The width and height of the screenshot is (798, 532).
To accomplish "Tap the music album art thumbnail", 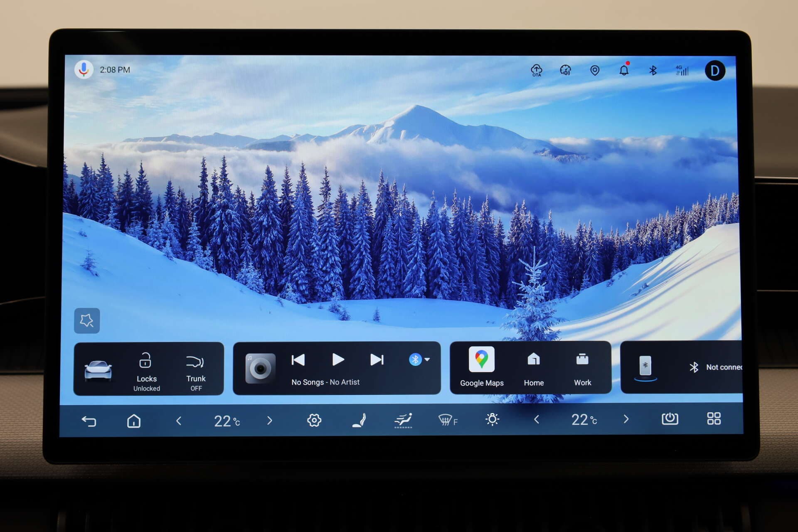I will tap(260, 368).
